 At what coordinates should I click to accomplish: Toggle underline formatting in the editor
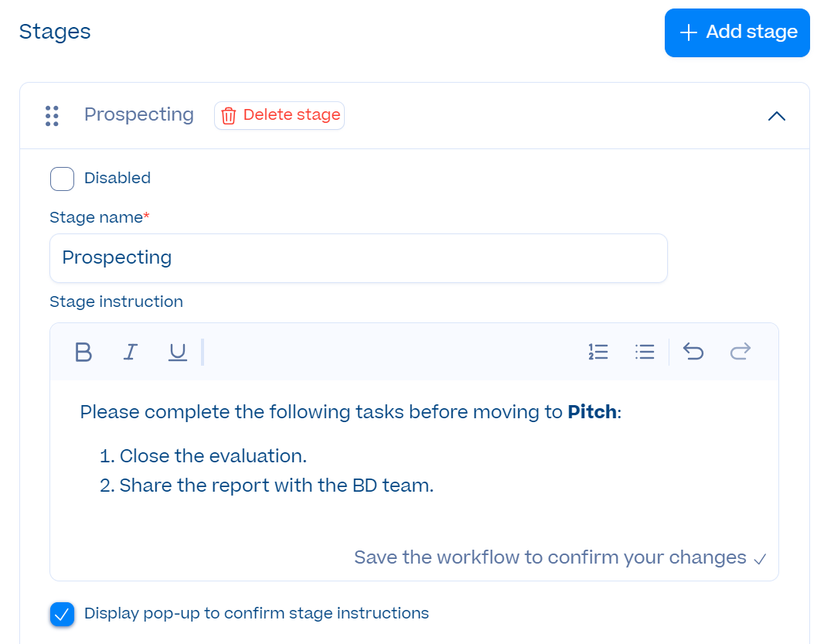point(178,352)
